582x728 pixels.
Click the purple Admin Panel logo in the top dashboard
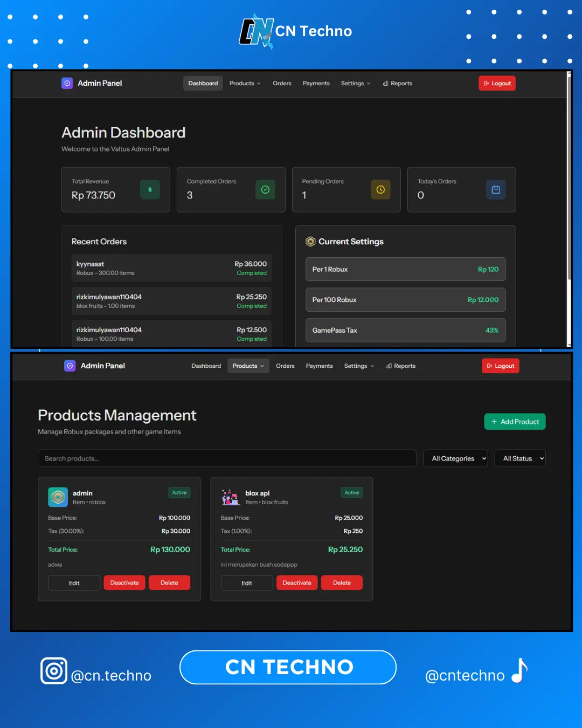[67, 84]
